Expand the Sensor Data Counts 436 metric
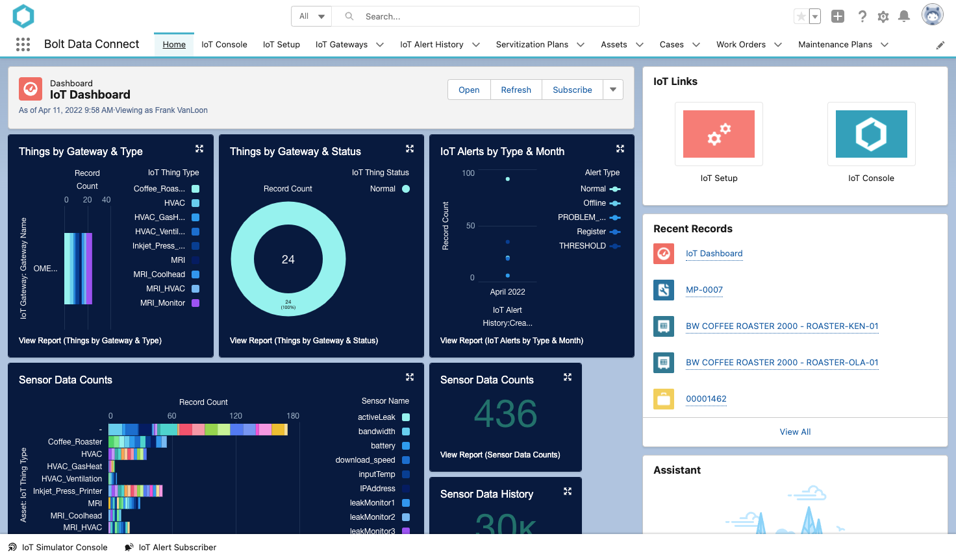The image size is (956, 560). pos(568,377)
